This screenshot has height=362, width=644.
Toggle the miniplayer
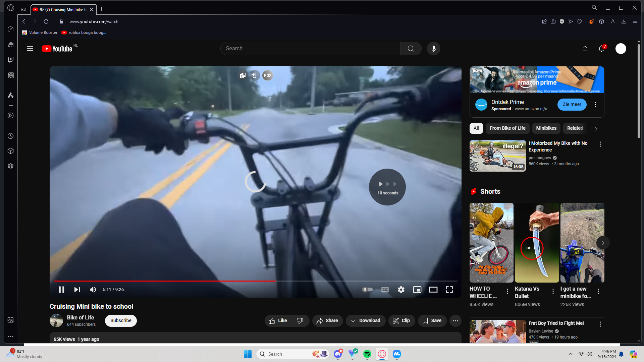pyautogui.click(x=417, y=290)
